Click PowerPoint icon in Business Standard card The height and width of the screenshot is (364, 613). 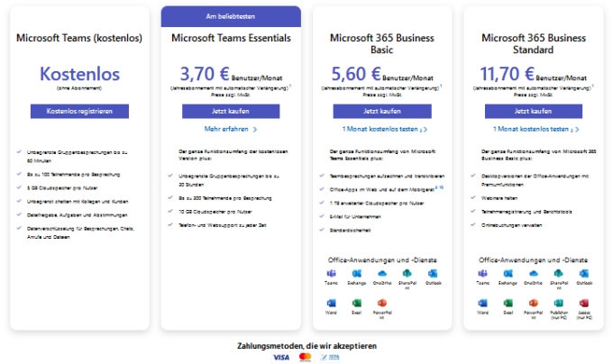click(534, 303)
